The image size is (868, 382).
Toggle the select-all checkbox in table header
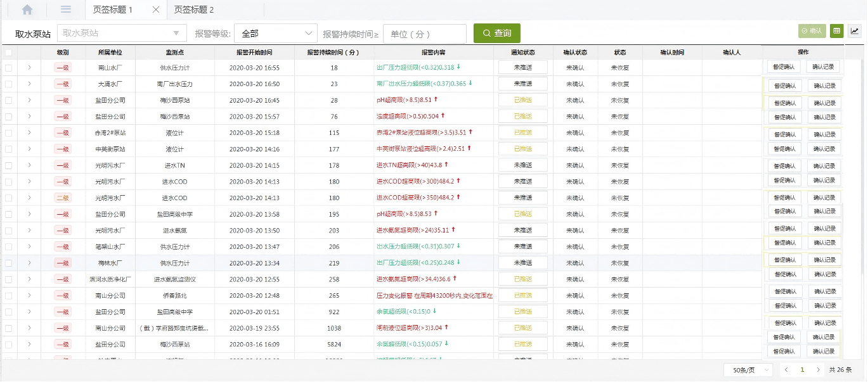[8, 52]
